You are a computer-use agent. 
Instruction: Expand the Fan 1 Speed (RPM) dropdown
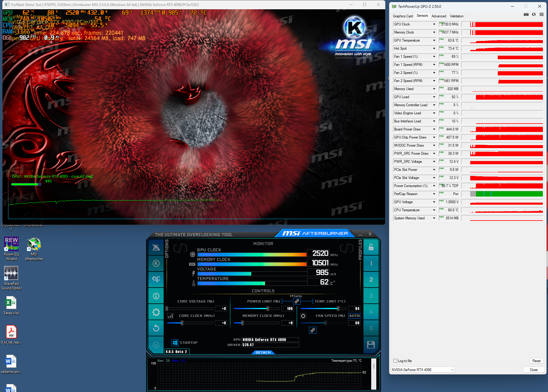[434, 65]
